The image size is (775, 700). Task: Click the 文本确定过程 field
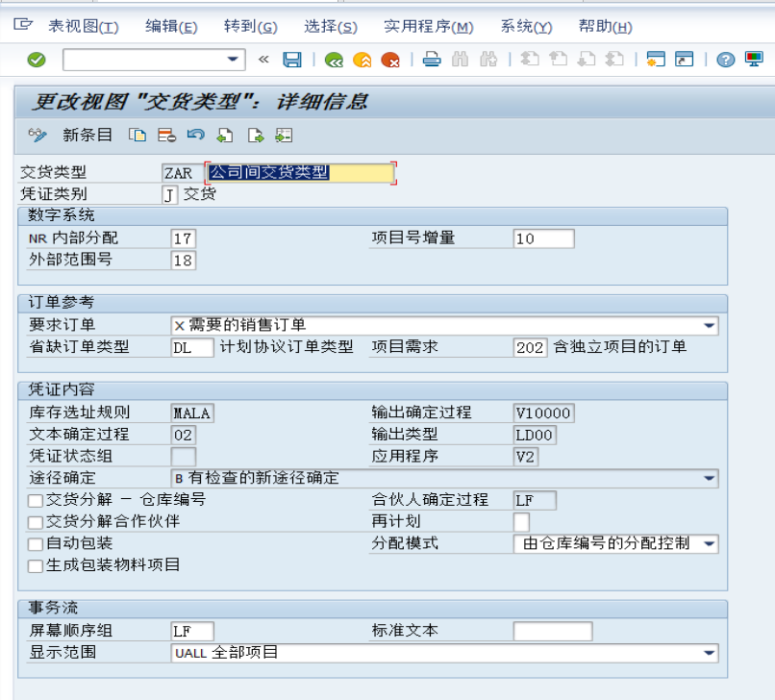[x=183, y=435]
